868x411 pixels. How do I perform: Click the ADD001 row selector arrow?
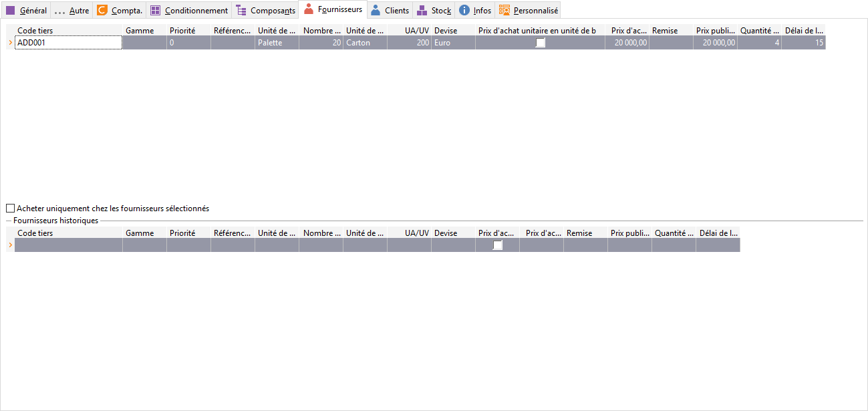click(x=10, y=43)
